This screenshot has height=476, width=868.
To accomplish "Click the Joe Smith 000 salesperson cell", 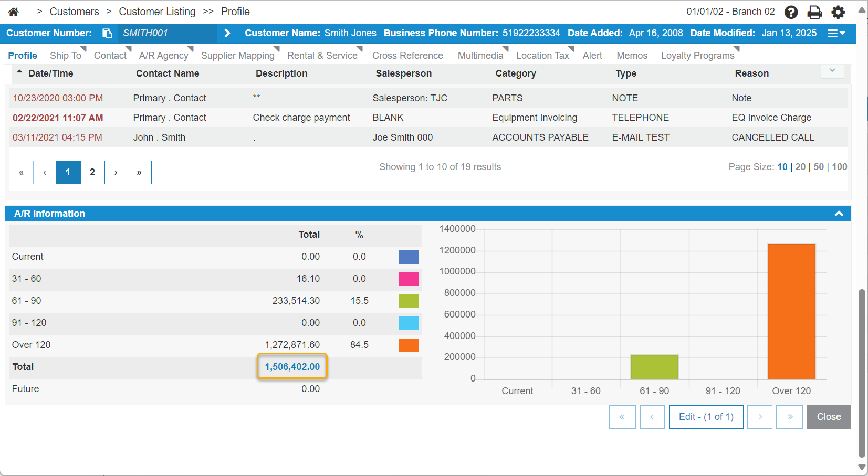I will tap(403, 137).
